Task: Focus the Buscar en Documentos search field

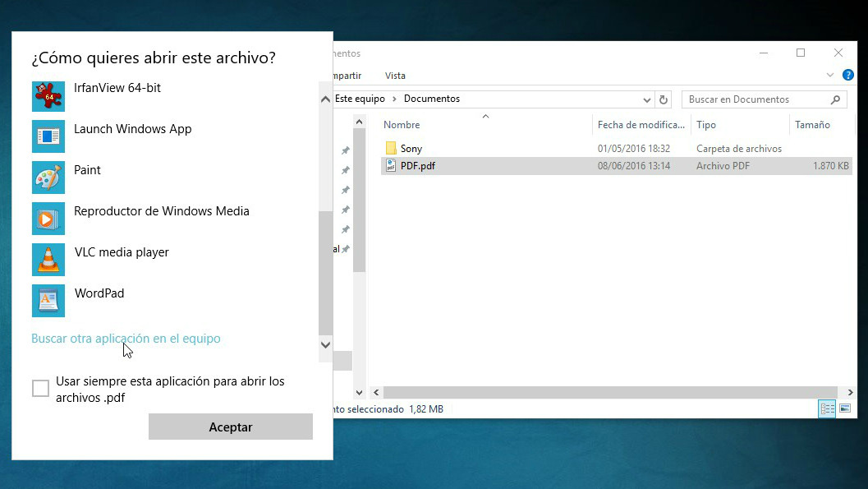Action: [x=764, y=99]
